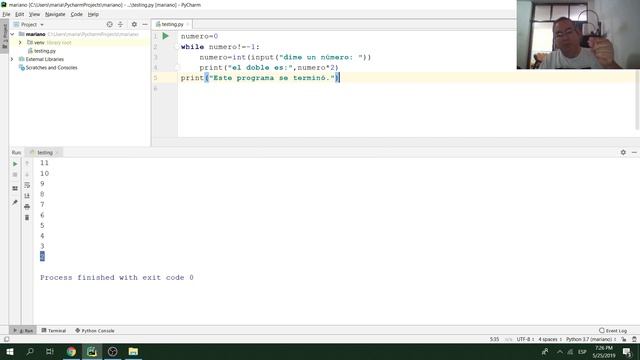Expand External Libraries node
The height and width of the screenshot is (360, 640).
[x=12, y=59]
